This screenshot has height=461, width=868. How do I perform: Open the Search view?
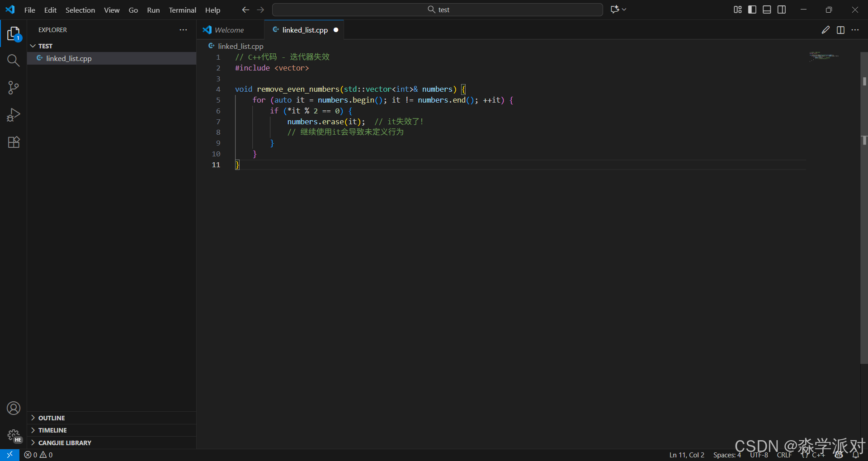14,61
